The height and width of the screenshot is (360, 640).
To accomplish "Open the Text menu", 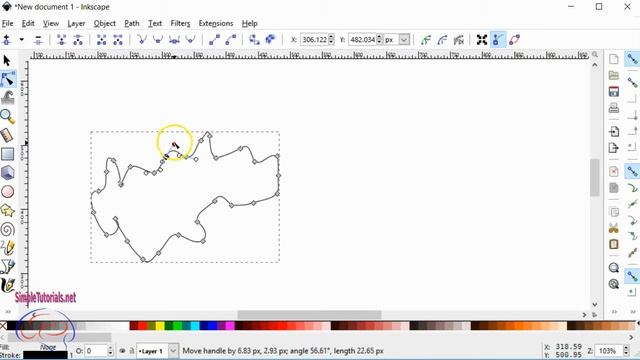I will pos(155,23).
